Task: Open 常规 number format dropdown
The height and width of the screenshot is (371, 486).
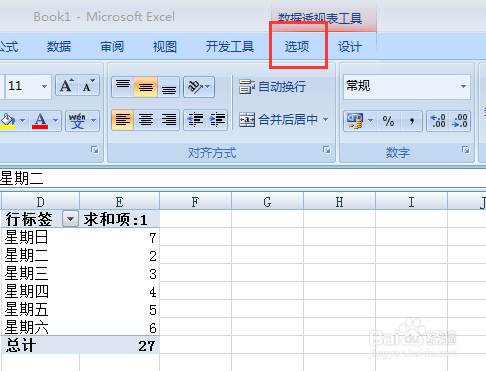Action: (x=463, y=86)
